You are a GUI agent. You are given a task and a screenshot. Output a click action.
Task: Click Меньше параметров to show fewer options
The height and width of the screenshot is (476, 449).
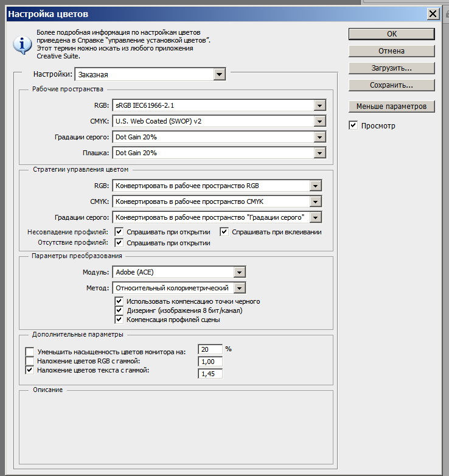pyautogui.click(x=391, y=107)
